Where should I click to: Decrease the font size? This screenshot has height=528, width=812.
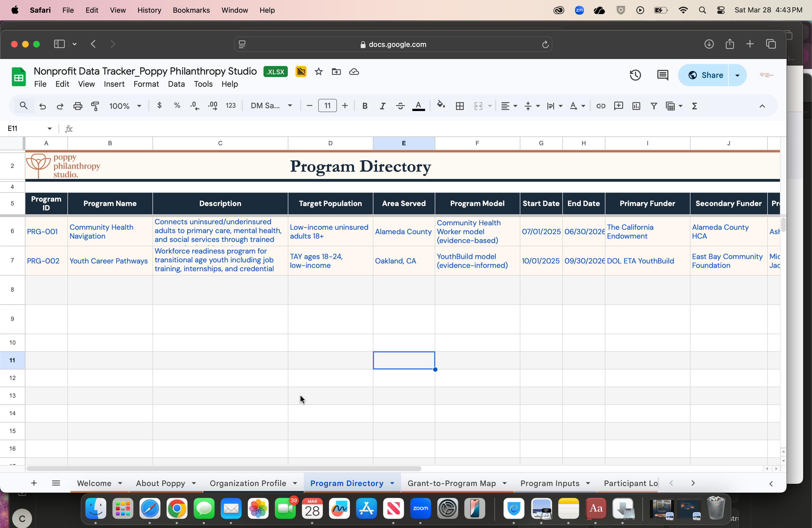[x=309, y=106]
